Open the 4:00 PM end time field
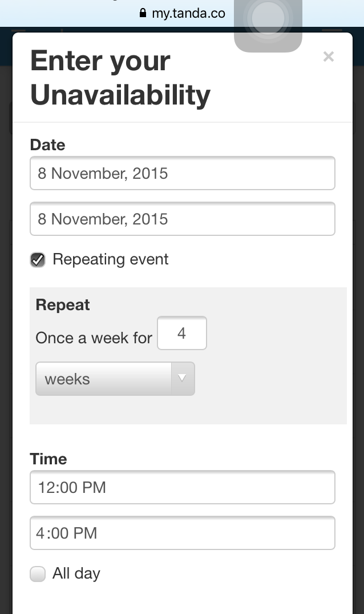This screenshot has height=614, width=364. 183,533
